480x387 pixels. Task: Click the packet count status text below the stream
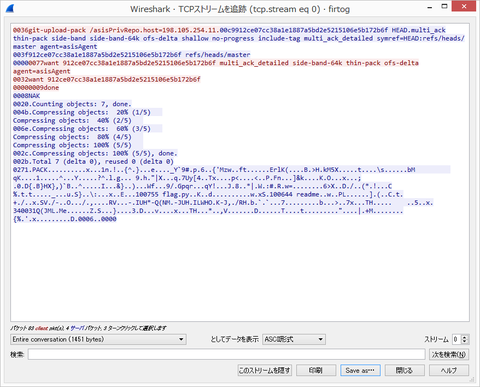point(88,328)
